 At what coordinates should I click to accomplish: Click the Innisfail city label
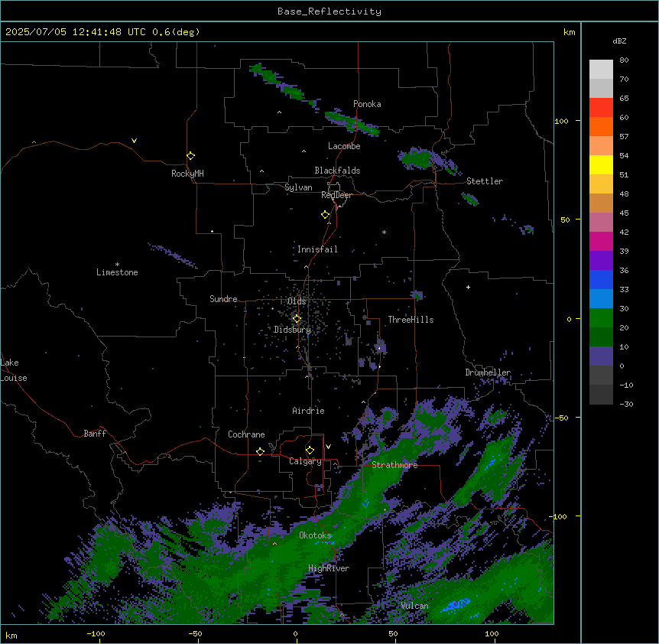(x=317, y=249)
